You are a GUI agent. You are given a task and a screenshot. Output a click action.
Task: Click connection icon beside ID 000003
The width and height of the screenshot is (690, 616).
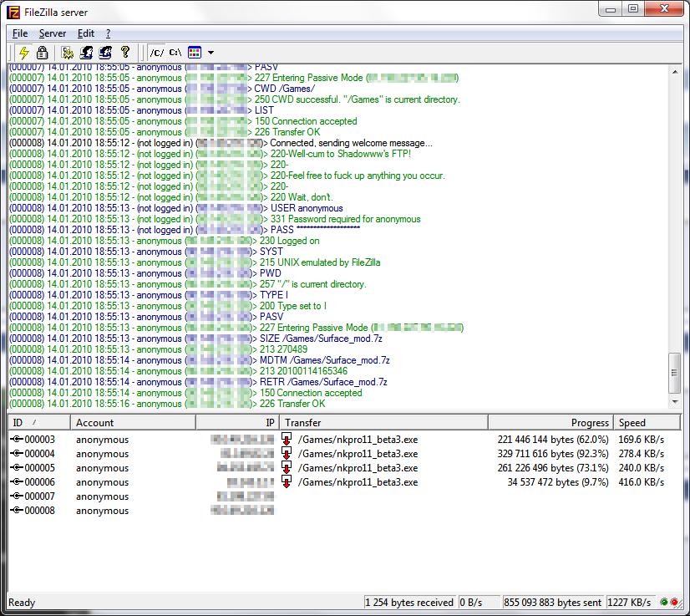coord(17,439)
